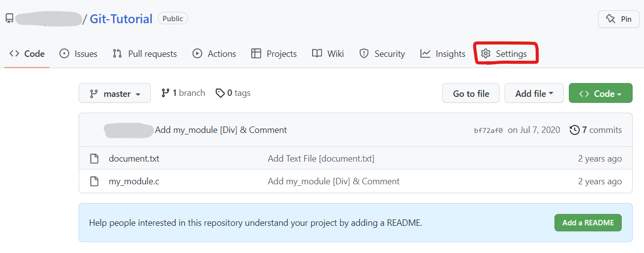Click the angle-brackets icon on the Code tab
The height and width of the screenshot is (253, 644).
14,53
